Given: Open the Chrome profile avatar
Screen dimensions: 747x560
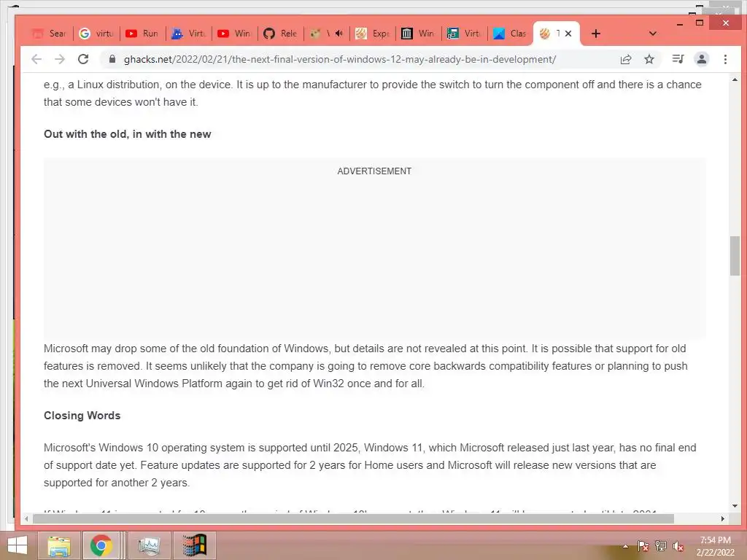Looking at the screenshot, I should [702, 59].
